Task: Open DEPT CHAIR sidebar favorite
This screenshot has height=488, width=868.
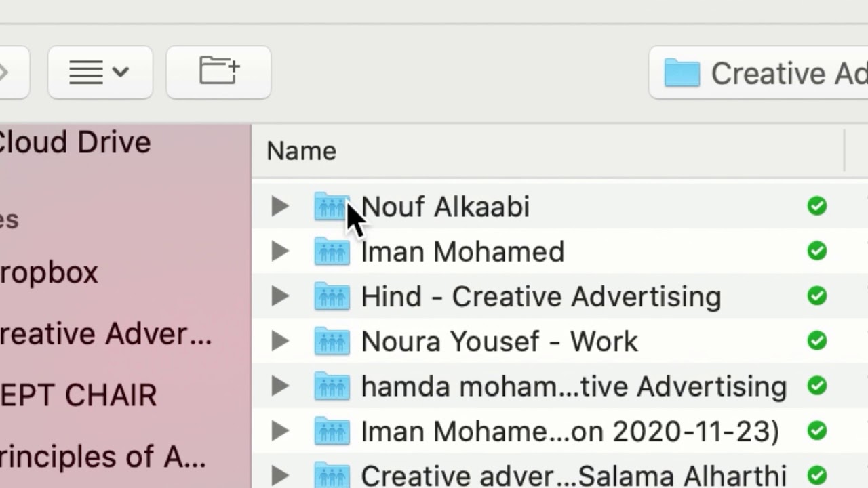Action: tap(78, 395)
